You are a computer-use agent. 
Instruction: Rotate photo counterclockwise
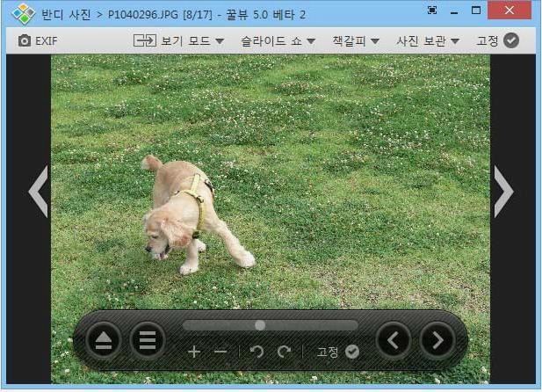coord(257,352)
